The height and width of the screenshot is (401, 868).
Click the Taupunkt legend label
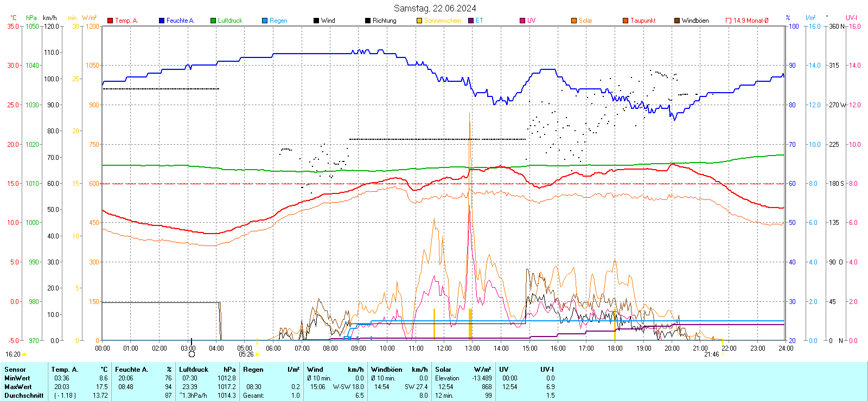coord(643,21)
